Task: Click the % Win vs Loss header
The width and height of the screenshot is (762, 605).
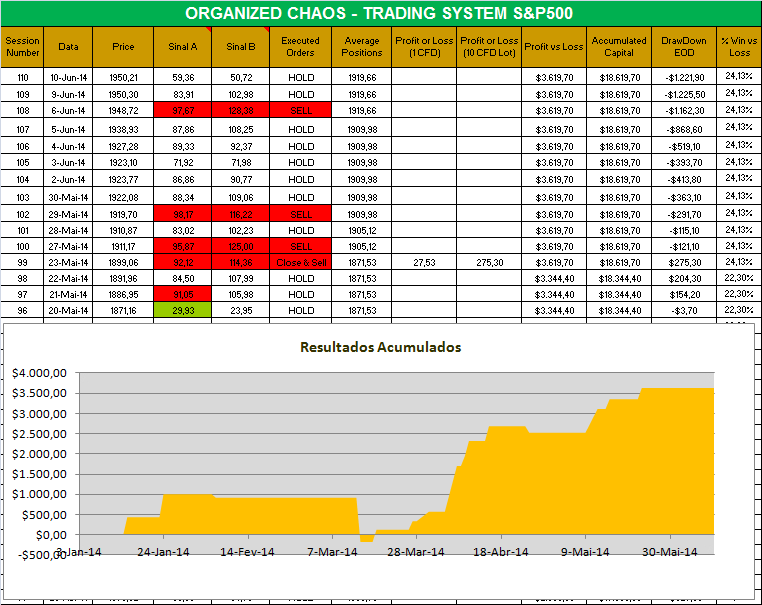Action: tap(739, 47)
